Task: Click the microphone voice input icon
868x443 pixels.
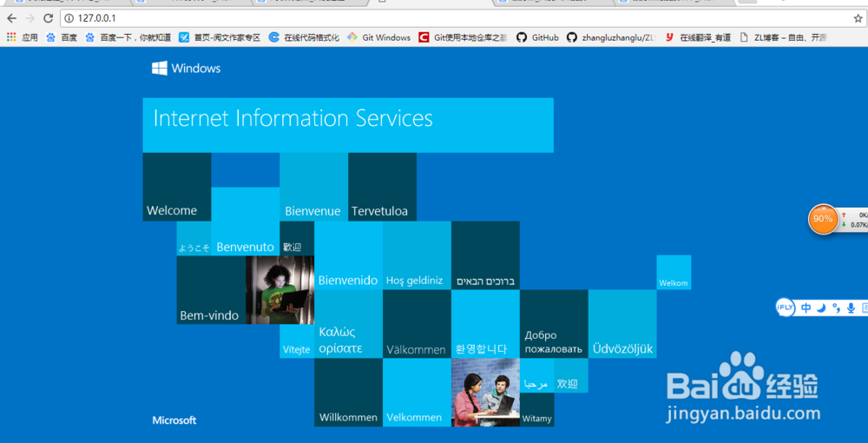Action: [x=851, y=307]
